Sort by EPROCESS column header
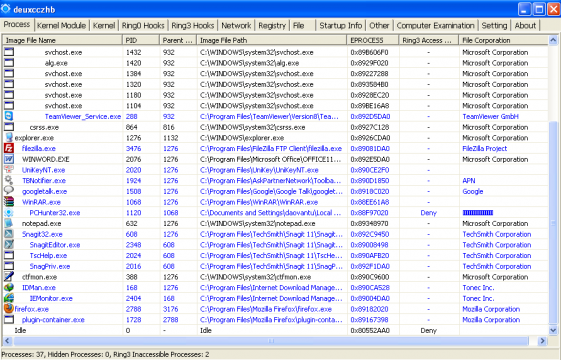 [373, 40]
